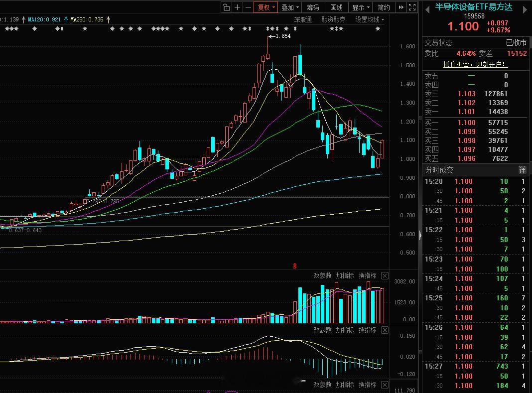Select the 融资融券 tab
Screen dimensions: 532x393
[x=333, y=20]
